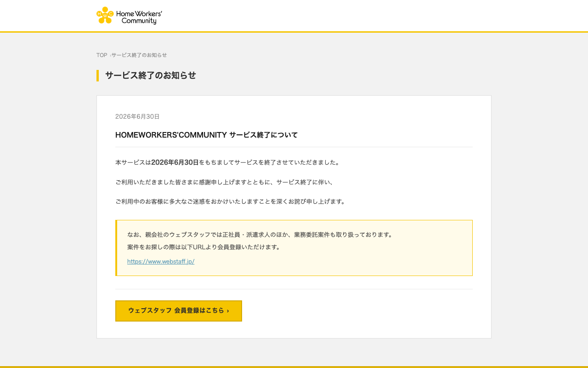This screenshot has height=368, width=588.
Task: Click the bold 2026年6月30日 in the body text
Action: click(175, 162)
